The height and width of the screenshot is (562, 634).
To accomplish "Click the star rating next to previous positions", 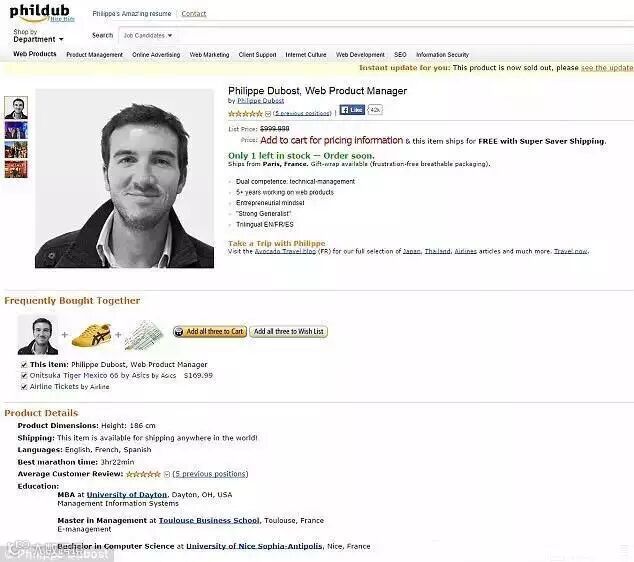I will click(245, 114).
